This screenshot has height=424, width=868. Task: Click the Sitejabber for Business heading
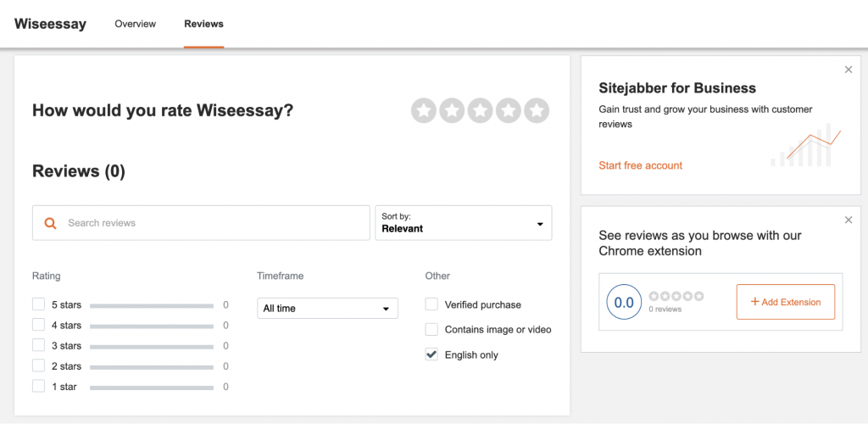(x=677, y=88)
